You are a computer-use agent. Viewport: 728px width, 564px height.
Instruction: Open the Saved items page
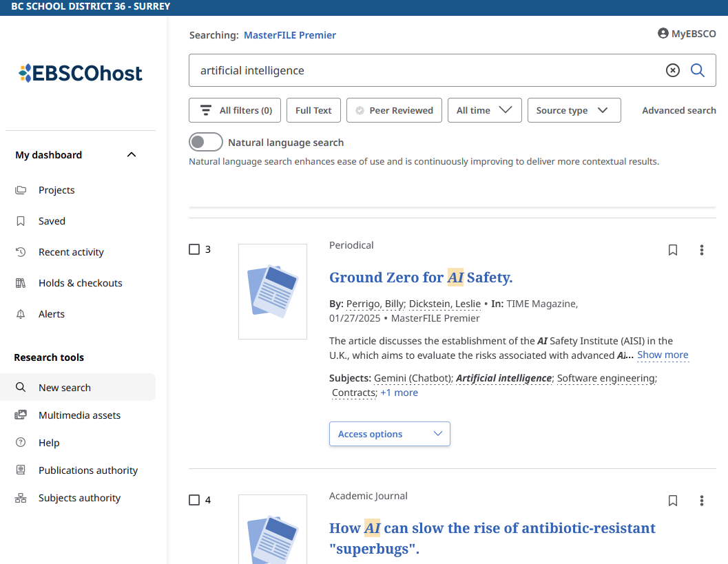tap(52, 221)
